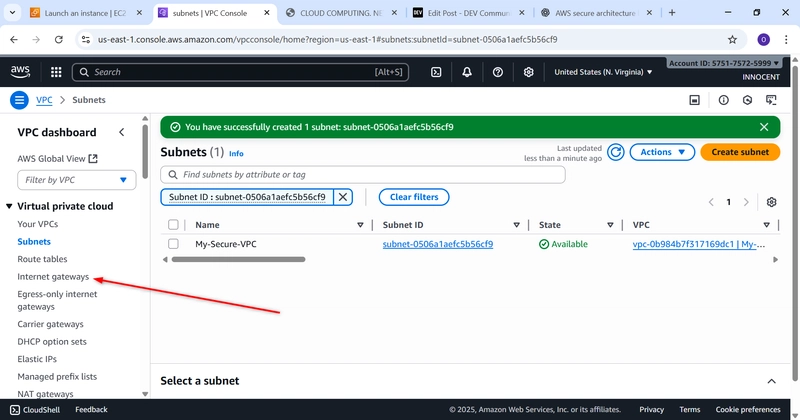Open Route tables in the sidebar
The height and width of the screenshot is (420, 800).
42,259
